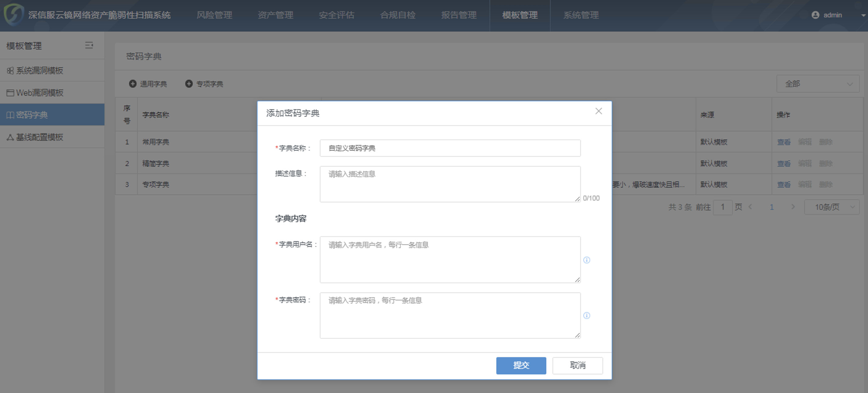The height and width of the screenshot is (393, 868).
Task: Go to 风险管理 top menu
Action: pos(214,15)
